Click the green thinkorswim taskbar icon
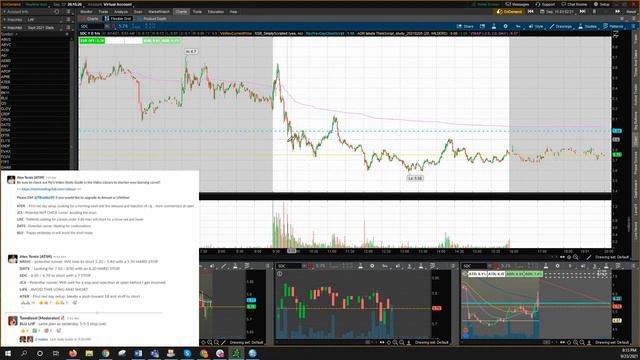This screenshot has width=640, height=360. tap(236, 353)
